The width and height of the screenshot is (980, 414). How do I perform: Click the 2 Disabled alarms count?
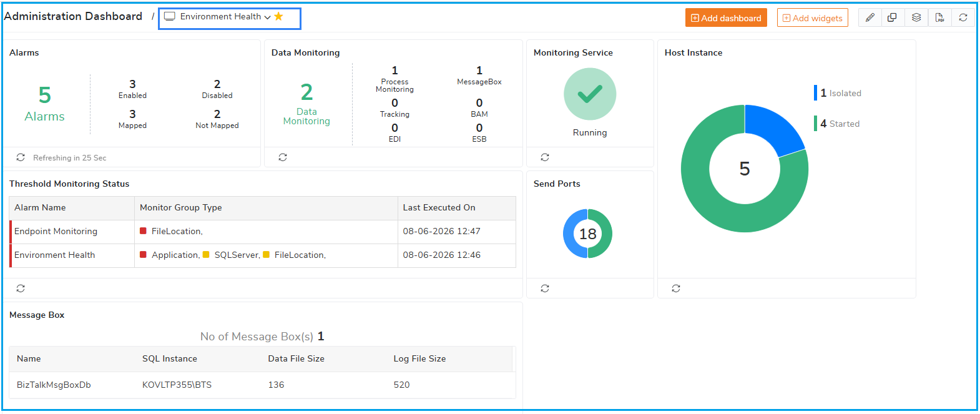(x=217, y=84)
